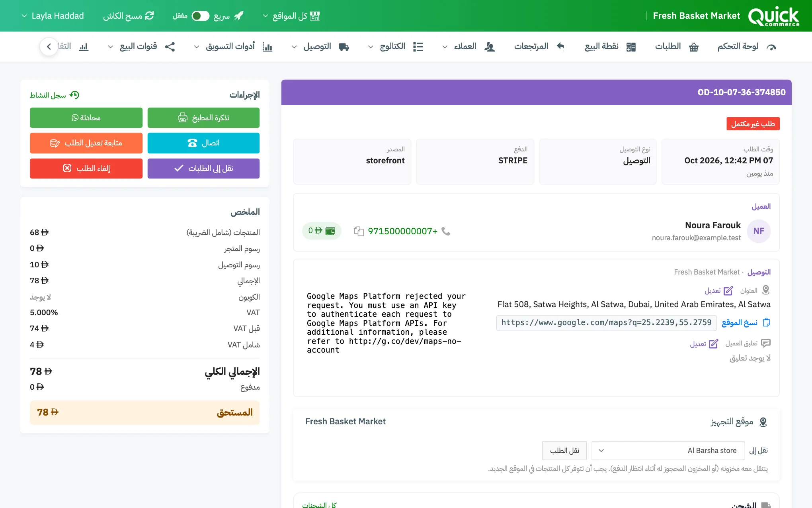Click the customers person icon

[490, 47]
